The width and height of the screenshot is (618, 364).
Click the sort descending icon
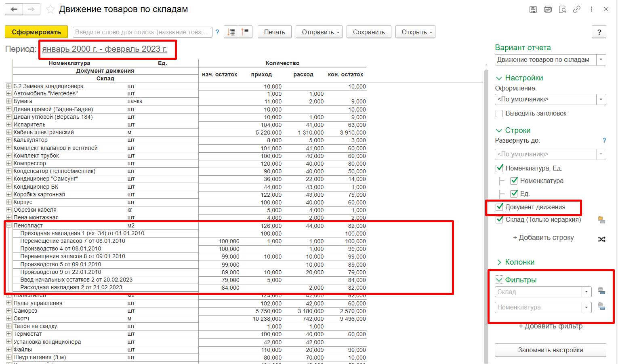[x=231, y=32]
